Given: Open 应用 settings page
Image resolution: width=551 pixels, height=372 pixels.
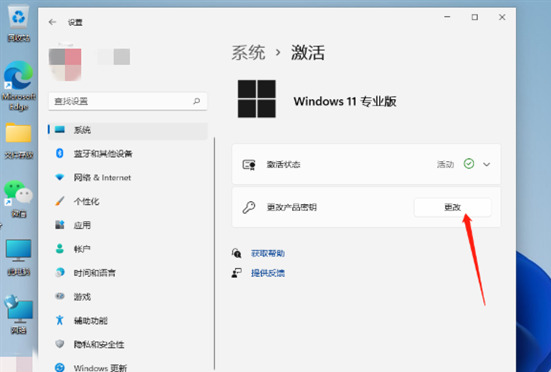Looking at the screenshot, I should [128, 225].
